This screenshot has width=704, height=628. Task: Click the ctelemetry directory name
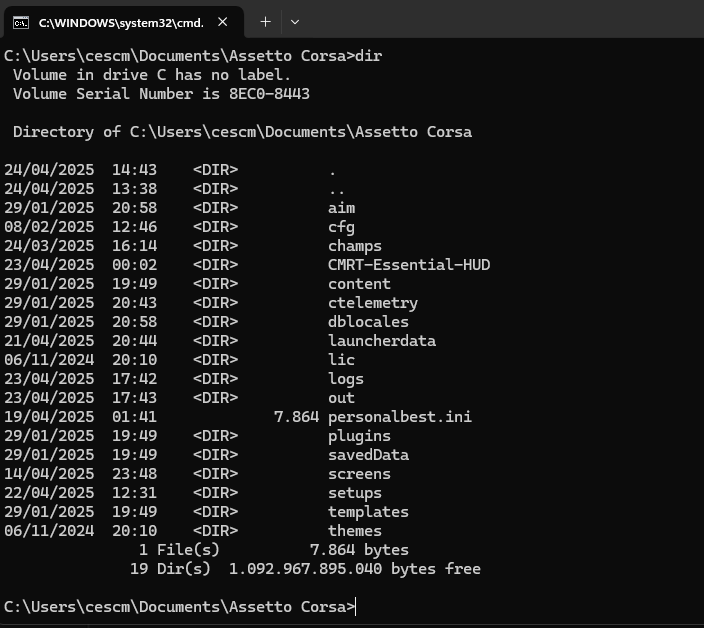[x=372, y=303]
